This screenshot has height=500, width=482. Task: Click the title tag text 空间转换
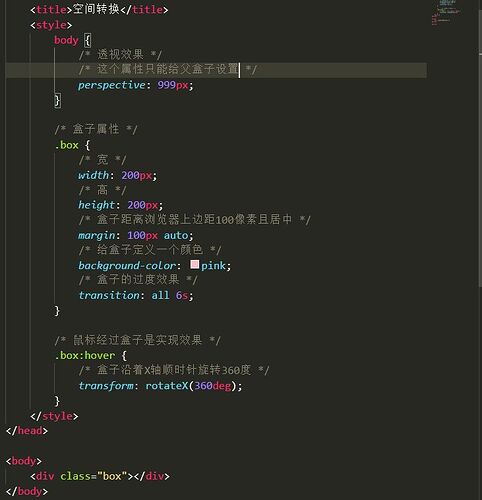coord(96,9)
